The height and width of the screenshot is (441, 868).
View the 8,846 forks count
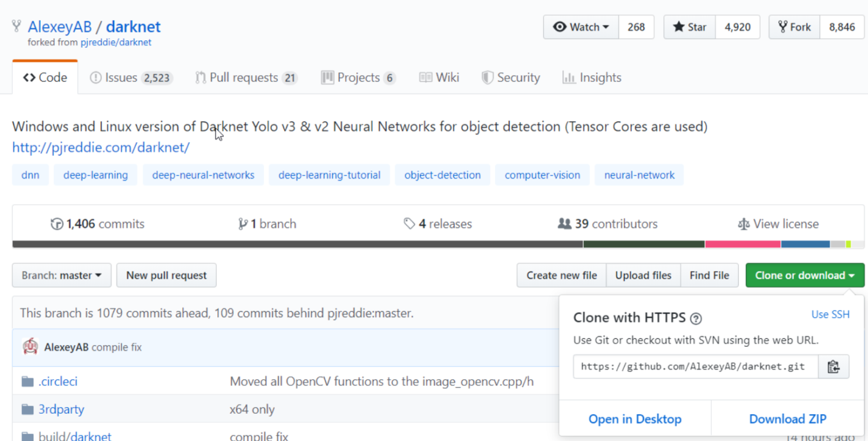tap(842, 27)
